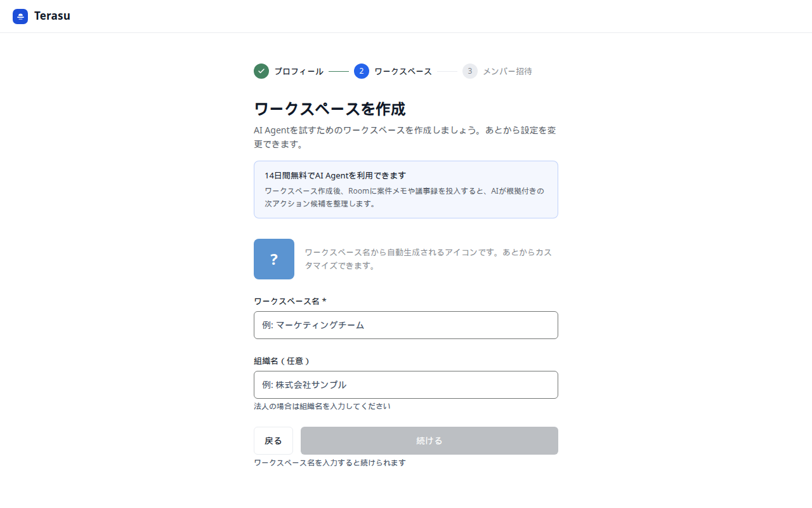Screen dimensions: 812x508
Task: Click the notice body text about Room
Action: [x=404, y=197]
